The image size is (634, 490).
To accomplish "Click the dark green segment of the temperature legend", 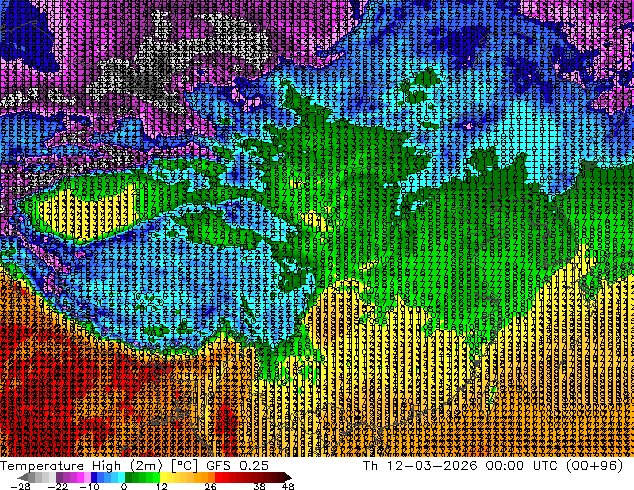I will click(x=131, y=477).
